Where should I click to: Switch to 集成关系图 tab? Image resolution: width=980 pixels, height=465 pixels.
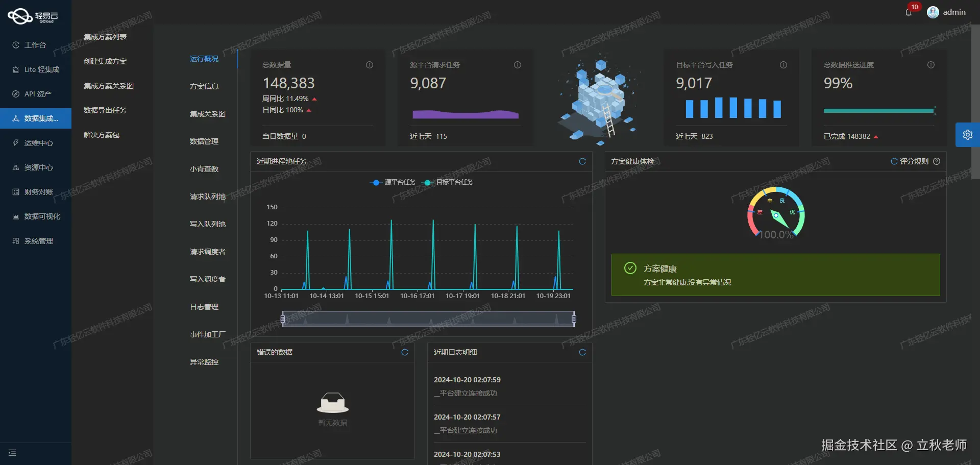(x=208, y=114)
